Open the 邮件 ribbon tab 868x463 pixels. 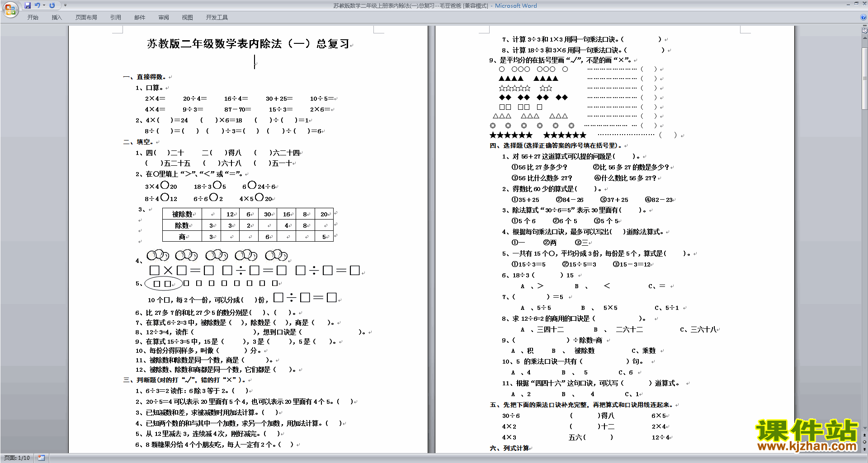coord(140,18)
